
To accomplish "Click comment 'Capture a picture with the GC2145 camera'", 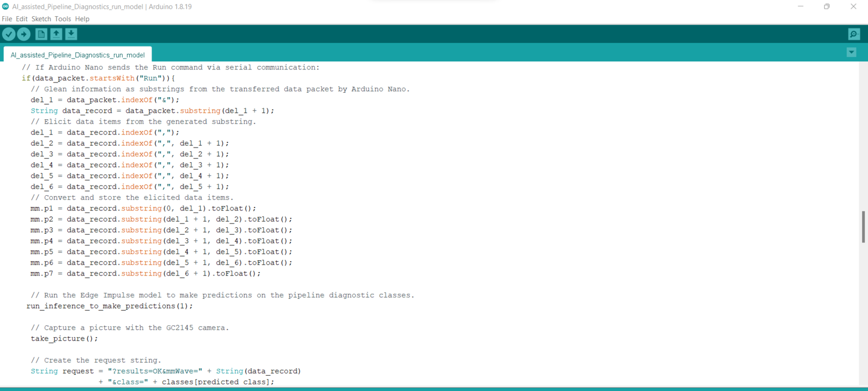I will [130, 328].
